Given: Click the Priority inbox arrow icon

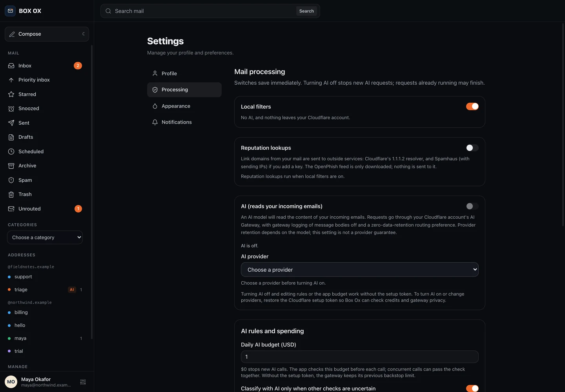Looking at the screenshot, I should tap(11, 80).
